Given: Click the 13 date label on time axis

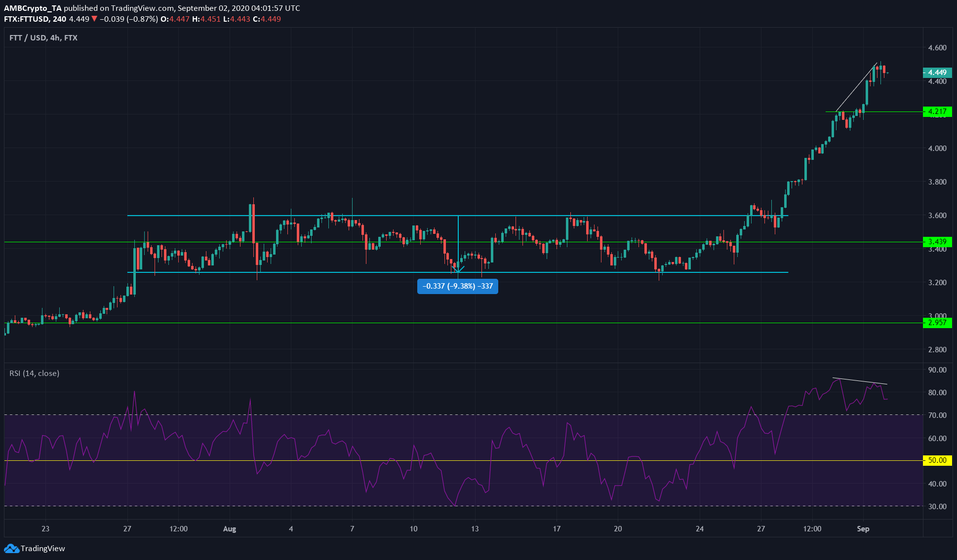Looking at the screenshot, I should point(475,529).
